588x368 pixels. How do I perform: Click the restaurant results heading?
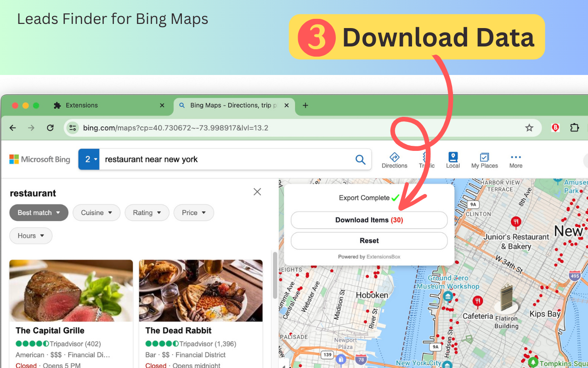coord(33,193)
